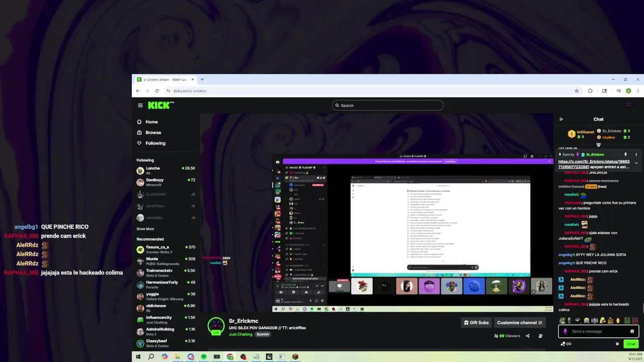This screenshot has height=362, width=644.
Task: Open influencercity recommended channel
Action: tap(166, 319)
